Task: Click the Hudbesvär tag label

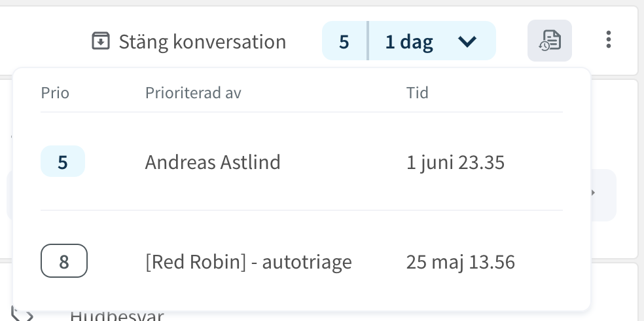Action: pos(116,316)
